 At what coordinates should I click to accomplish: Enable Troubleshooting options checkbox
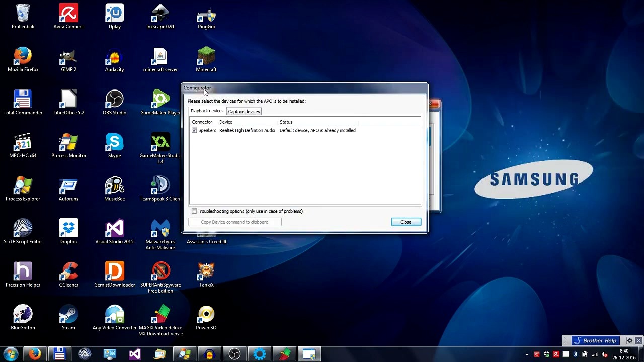(194, 211)
